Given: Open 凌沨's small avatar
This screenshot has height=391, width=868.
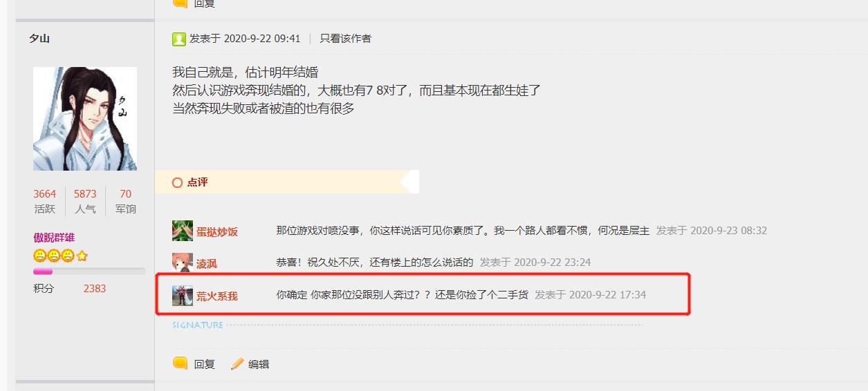Looking at the screenshot, I should click(183, 263).
